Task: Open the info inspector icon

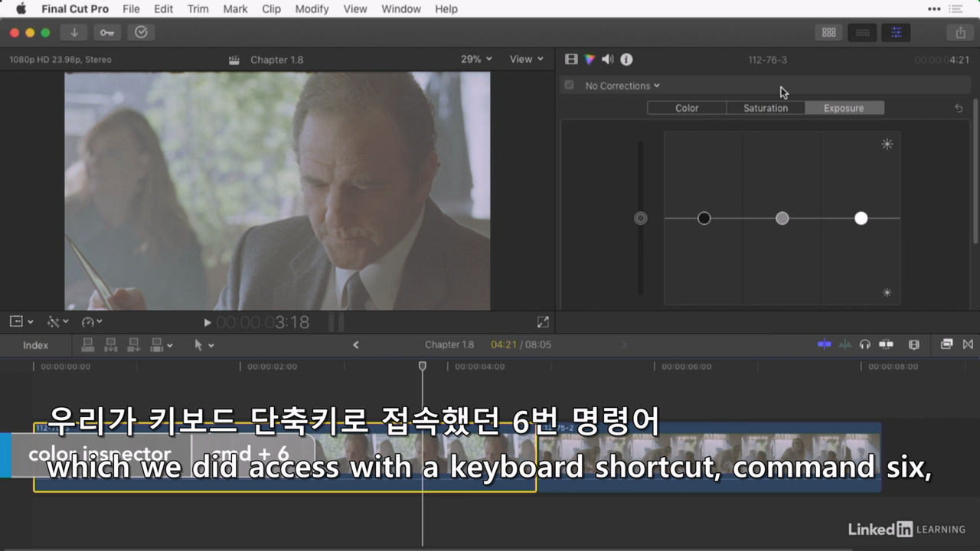Action: click(x=626, y=59)
